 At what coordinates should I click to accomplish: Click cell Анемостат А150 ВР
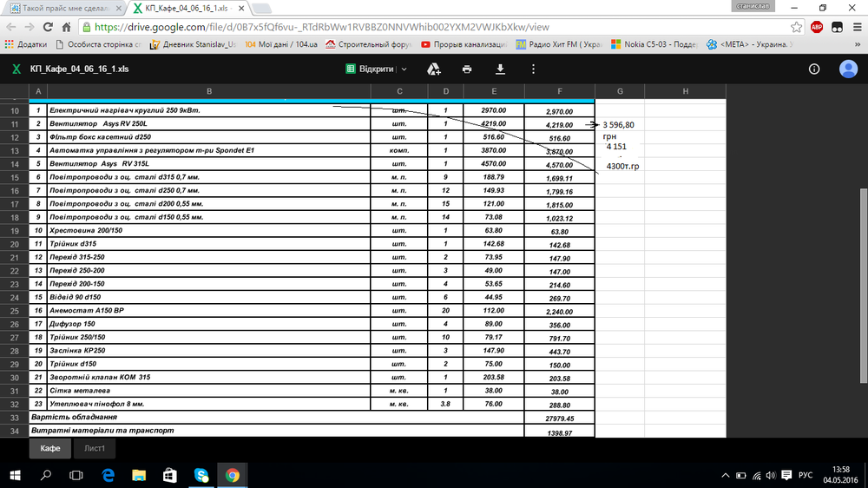[208, 310]
